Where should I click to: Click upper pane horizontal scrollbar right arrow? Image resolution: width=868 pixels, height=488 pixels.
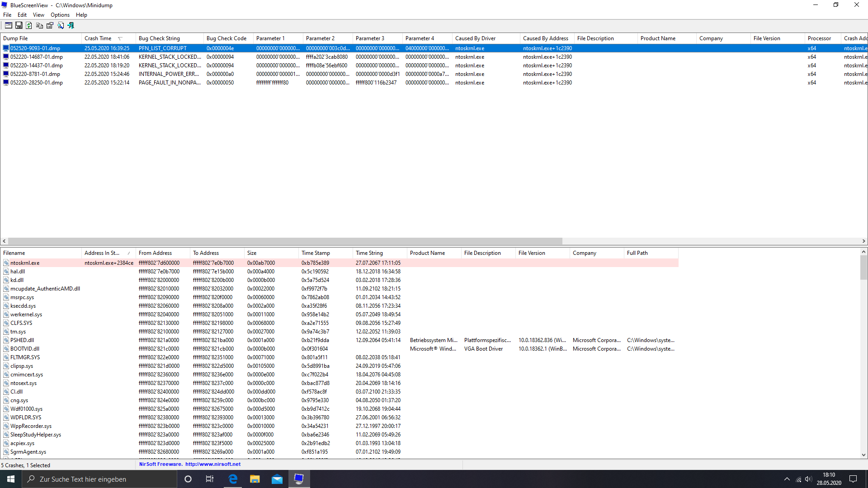[x=863, y=241]
